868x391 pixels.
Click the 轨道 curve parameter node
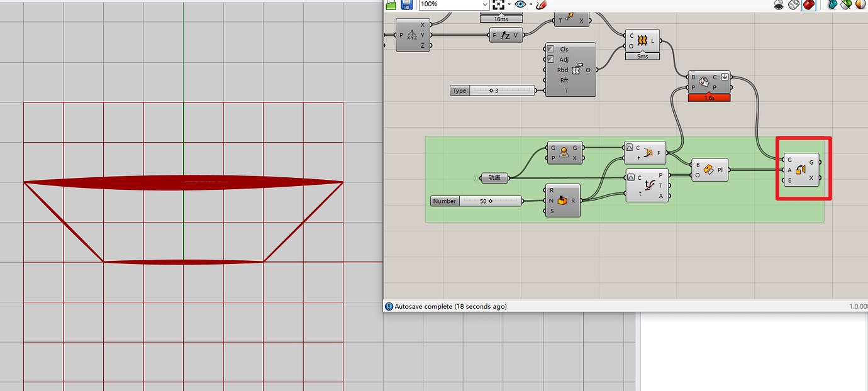pos(494,178)
